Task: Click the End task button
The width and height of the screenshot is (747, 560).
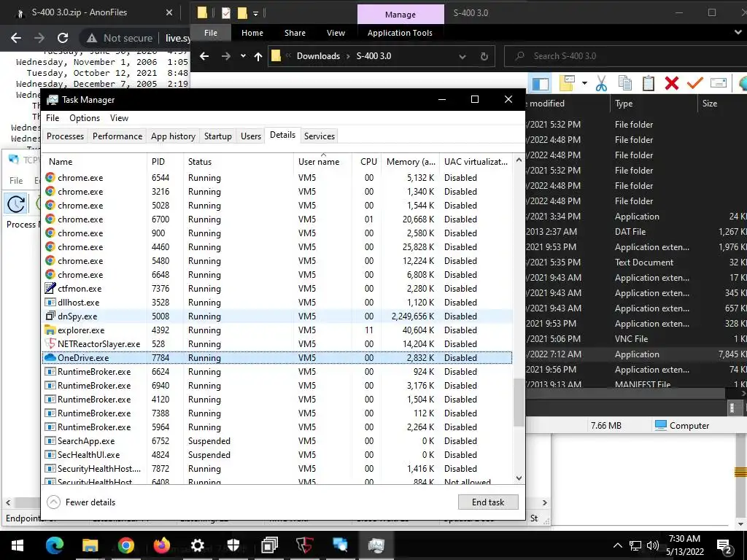Action: [488, 502]
